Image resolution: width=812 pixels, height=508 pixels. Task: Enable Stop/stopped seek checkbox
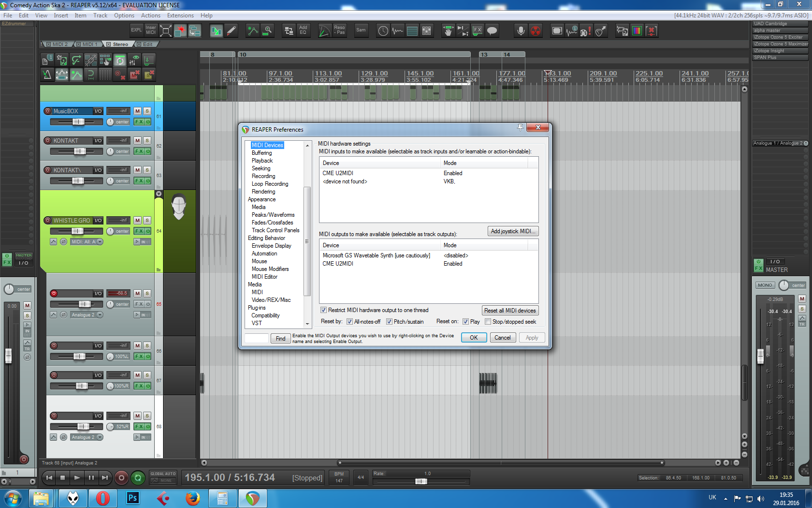point(488,322)
